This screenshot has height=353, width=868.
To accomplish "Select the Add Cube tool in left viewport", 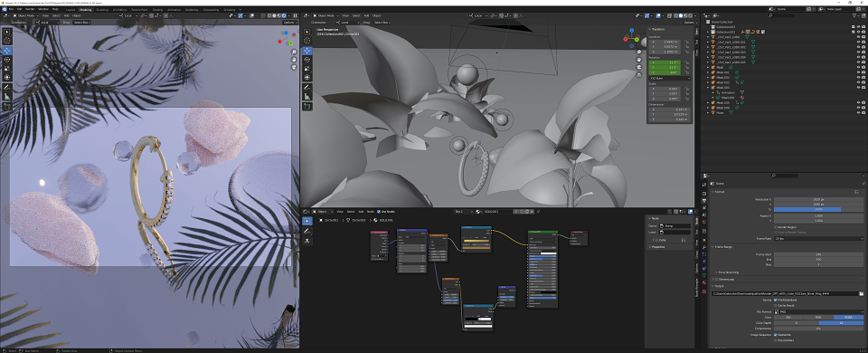I will coord(7,106).
